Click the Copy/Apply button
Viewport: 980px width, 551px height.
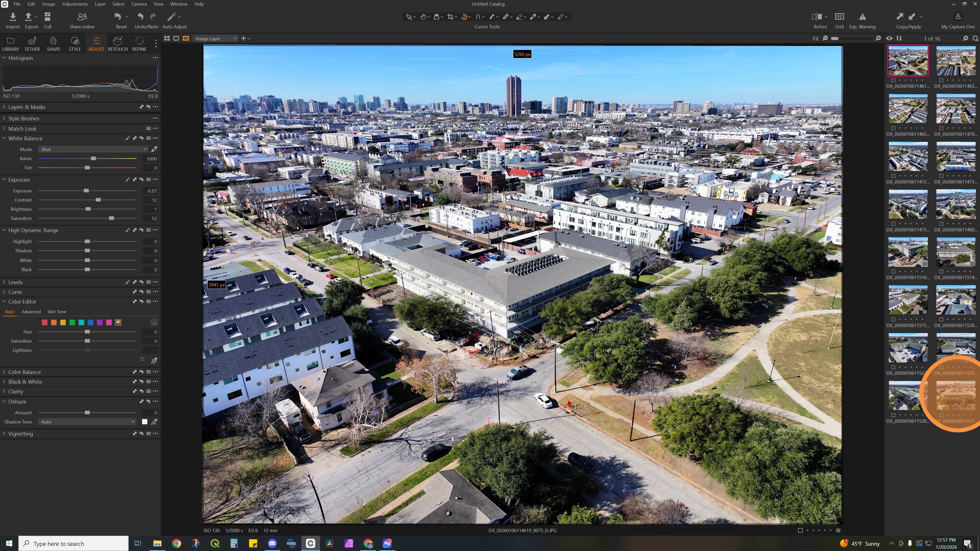(909, 20)
